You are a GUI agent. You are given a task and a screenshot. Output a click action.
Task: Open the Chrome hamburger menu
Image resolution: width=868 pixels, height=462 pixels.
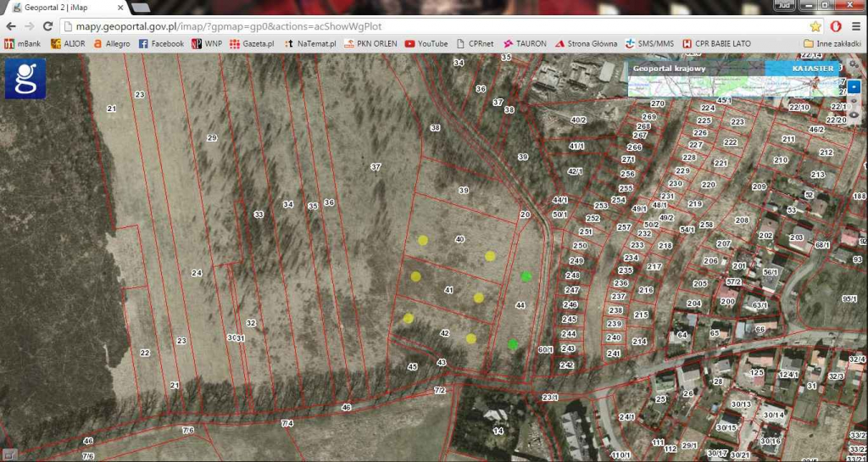pyautogui.click(x=856, y=26)
